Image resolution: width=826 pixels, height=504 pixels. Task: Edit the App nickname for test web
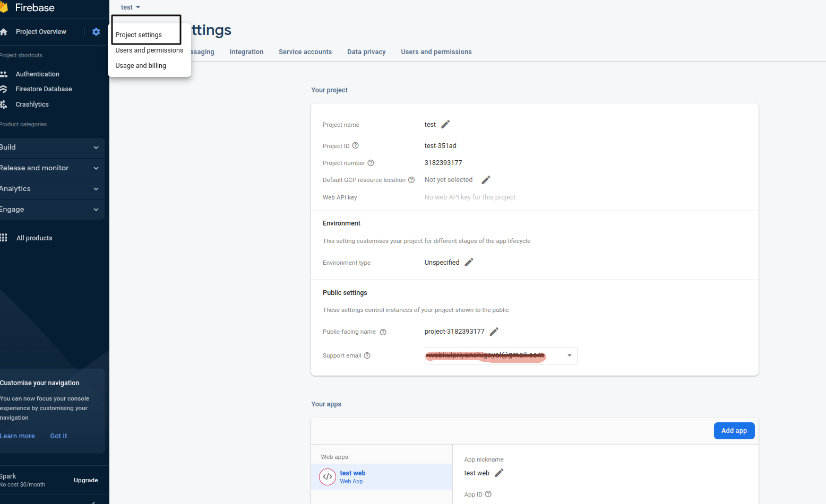pyautogui.click(x=498, y=473)
